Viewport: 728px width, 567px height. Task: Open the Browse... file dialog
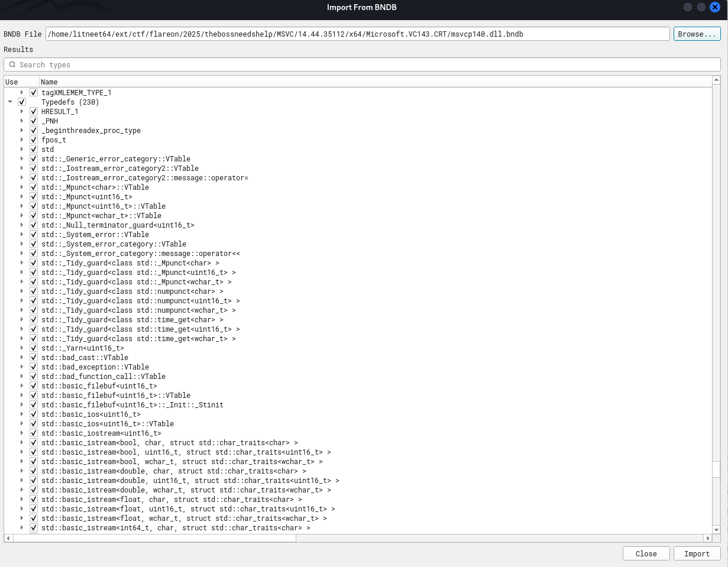tap(697, 34)
